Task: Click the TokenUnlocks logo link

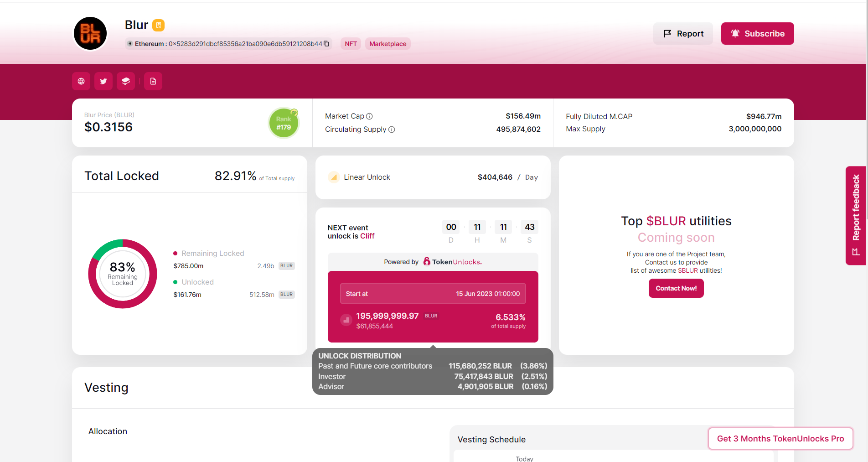Action: coord(452,262)
